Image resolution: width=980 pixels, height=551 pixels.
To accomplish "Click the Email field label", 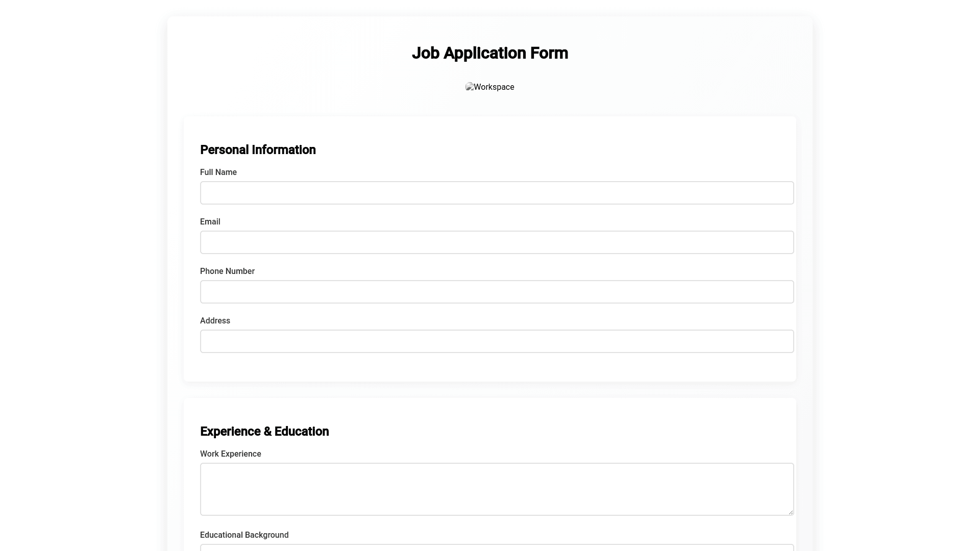I will coord(210,222).
